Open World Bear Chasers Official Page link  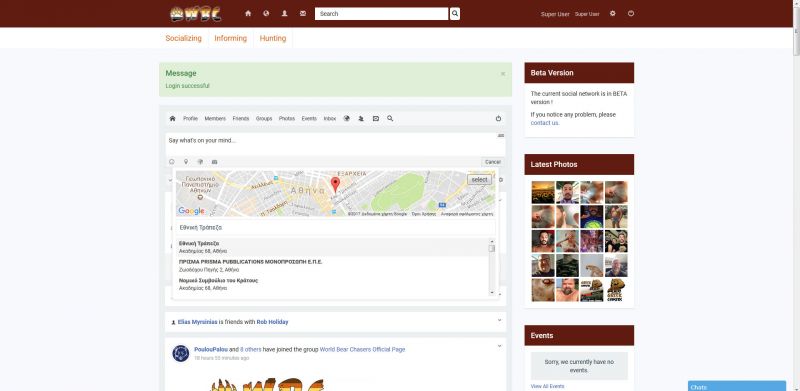coord(362,350)
